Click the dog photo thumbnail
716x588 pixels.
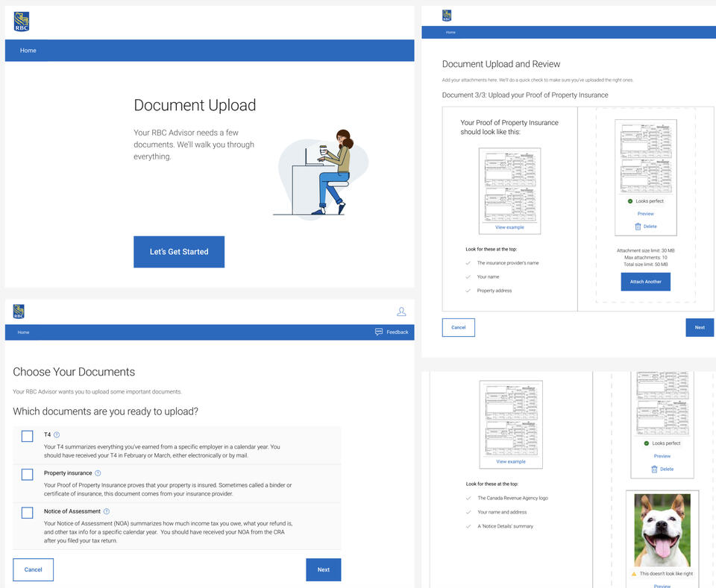[x=662, y=530]
